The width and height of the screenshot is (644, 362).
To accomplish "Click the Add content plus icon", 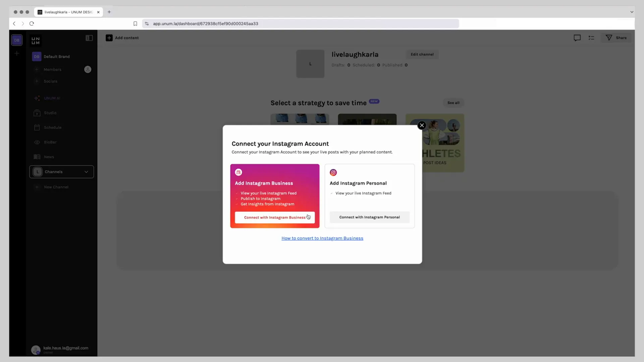I will click(x=109, y=38).
